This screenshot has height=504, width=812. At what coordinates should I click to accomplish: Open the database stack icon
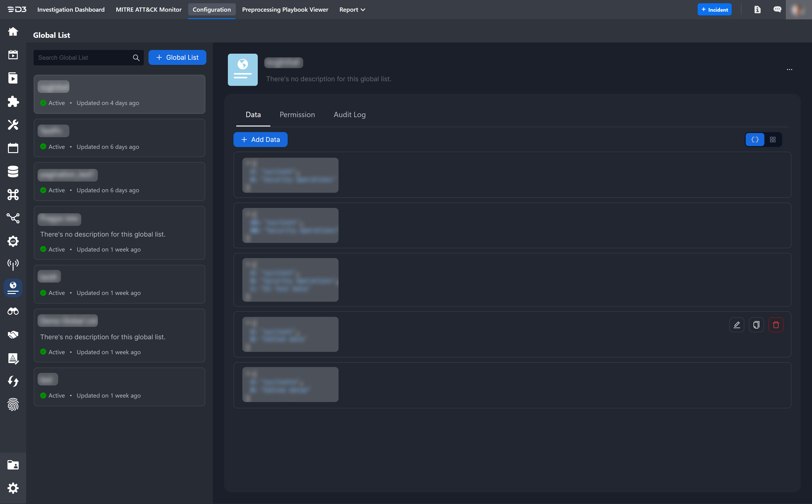point(13,171)
